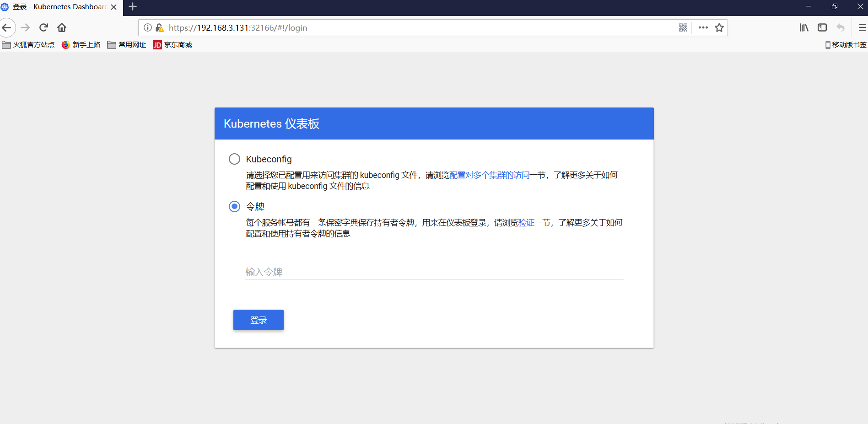Show site information icon in address bar

pyautogui.click(x=148, y=28)
